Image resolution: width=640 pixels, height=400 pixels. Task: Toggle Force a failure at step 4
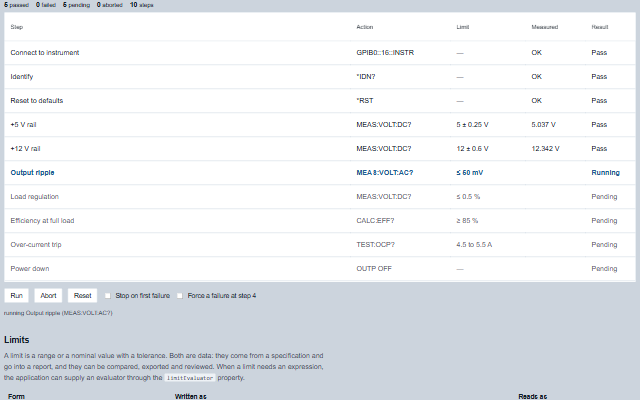point(180,296)
